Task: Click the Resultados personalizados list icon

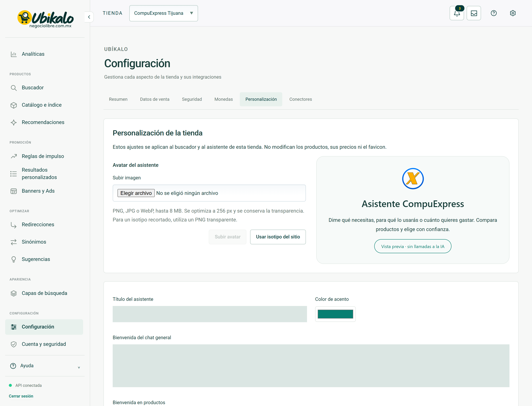Action: point(13,173)
